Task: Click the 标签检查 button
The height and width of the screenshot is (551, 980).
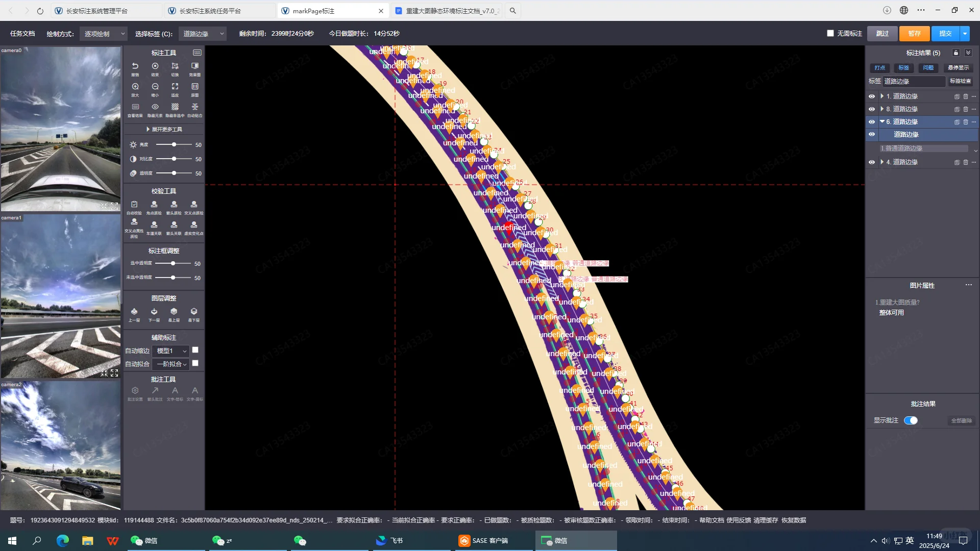Action: 960,81
